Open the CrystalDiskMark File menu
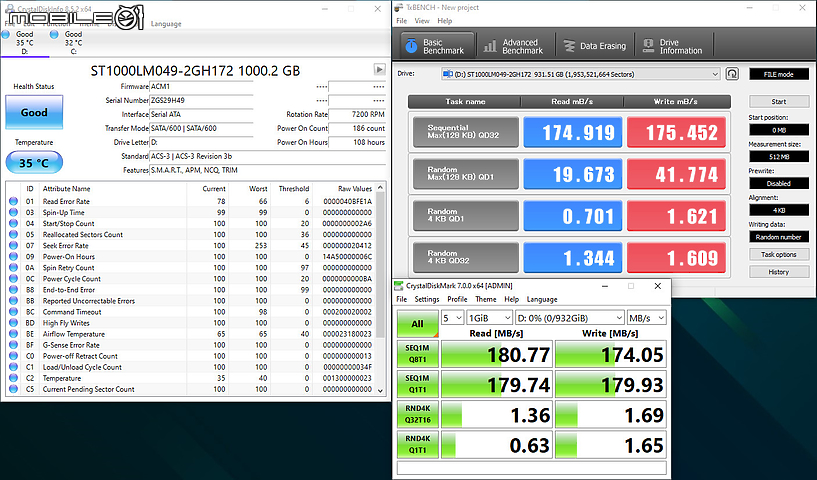The image size is (817, 480). (x=401, y=299)
